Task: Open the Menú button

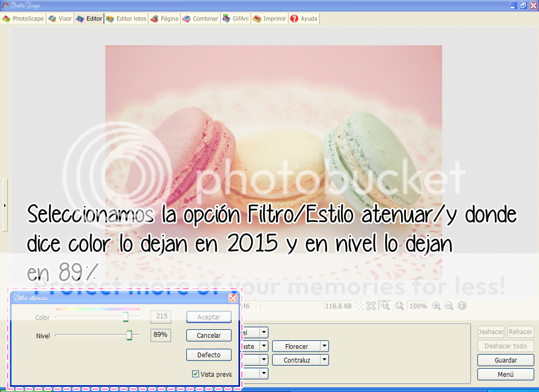Action: pyautogui.click(x=506, y=374)
